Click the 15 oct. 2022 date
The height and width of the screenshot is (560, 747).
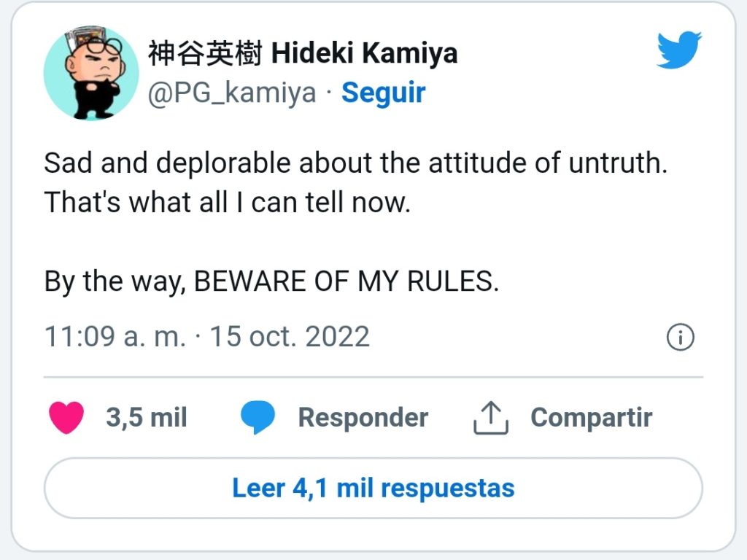click(290, 337)
